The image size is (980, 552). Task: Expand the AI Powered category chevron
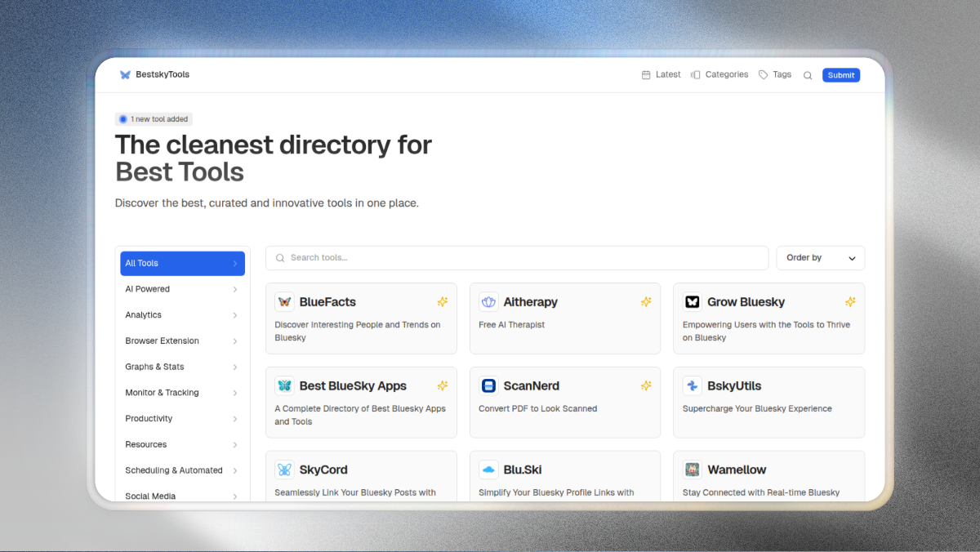(234, 290)
